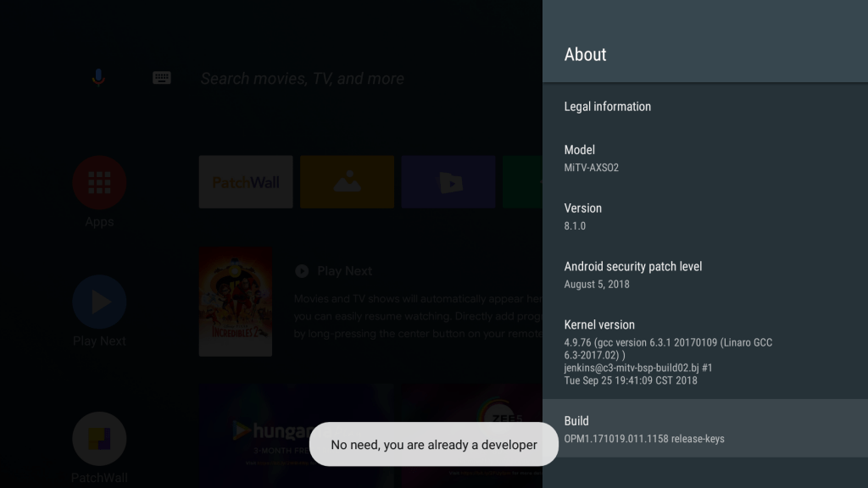Open the keyboard search icon
Screen dimensions: 868x488
pos(162,77)
